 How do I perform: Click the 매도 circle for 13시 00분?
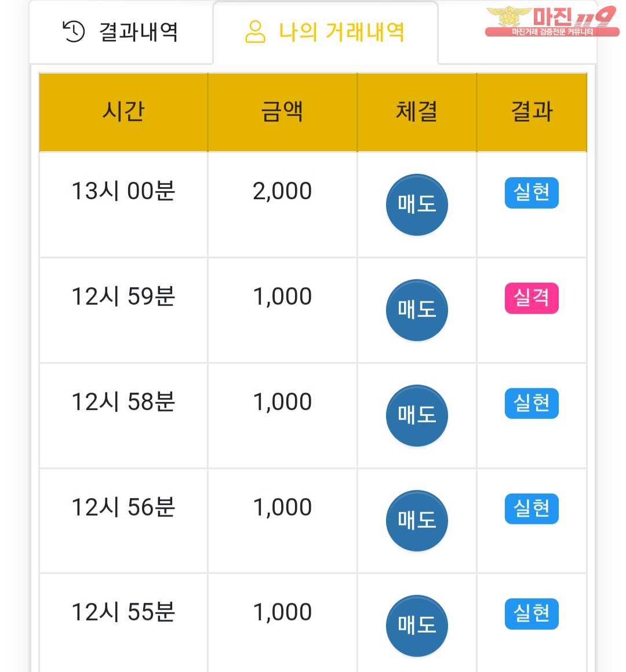[417, 204]
